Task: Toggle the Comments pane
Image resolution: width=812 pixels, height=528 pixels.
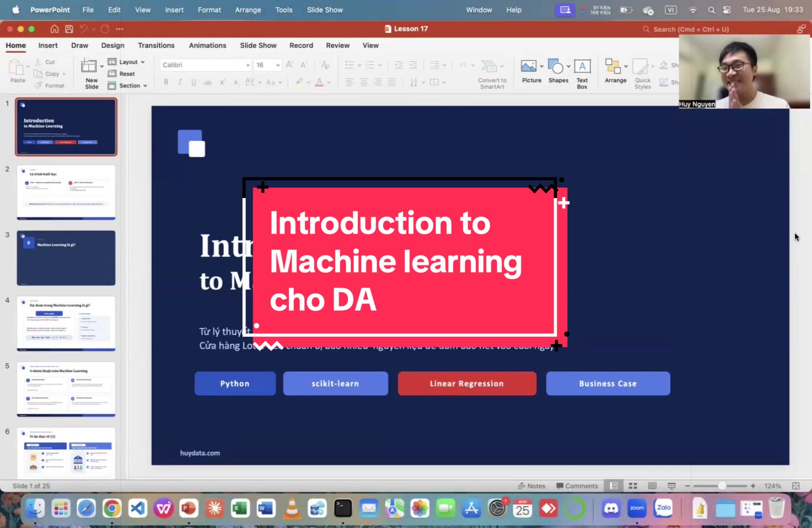Action: (577, 486)
